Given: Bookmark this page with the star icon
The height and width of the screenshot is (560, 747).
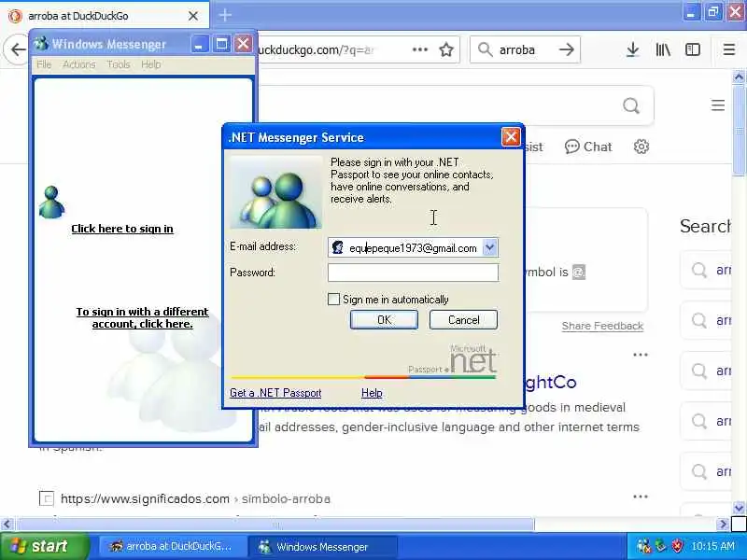Looking at the screenshot, I should click(x=446, y=49).
